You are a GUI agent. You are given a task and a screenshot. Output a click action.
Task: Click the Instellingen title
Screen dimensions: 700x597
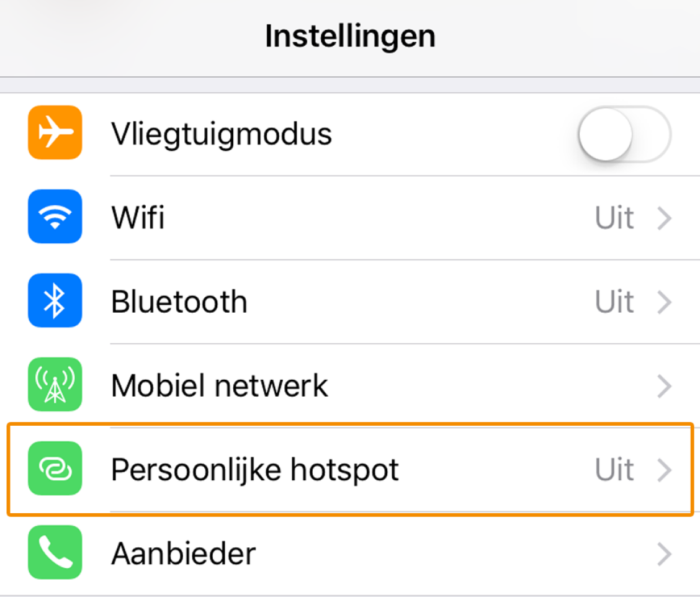pos(349,35)
